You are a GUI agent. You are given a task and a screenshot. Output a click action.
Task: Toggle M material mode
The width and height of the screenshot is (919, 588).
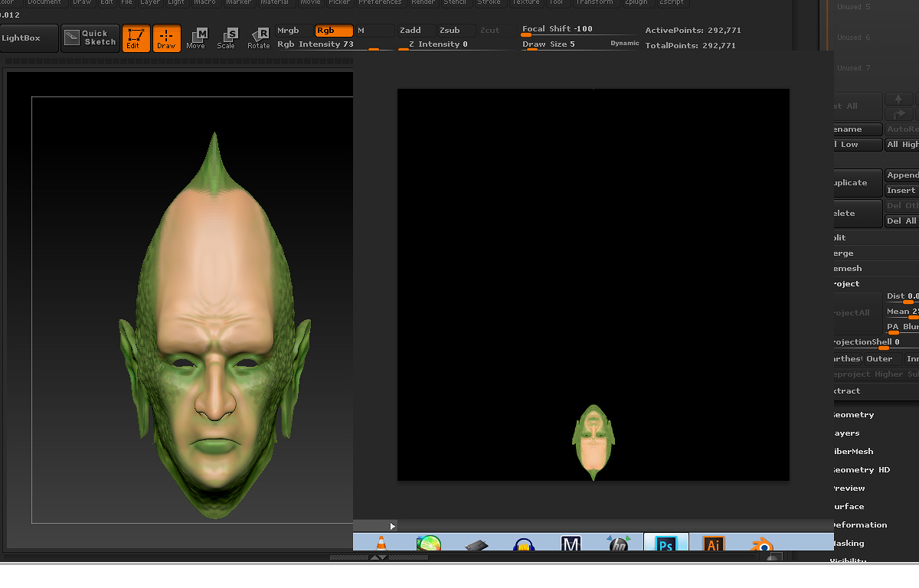tap(375, 31)
